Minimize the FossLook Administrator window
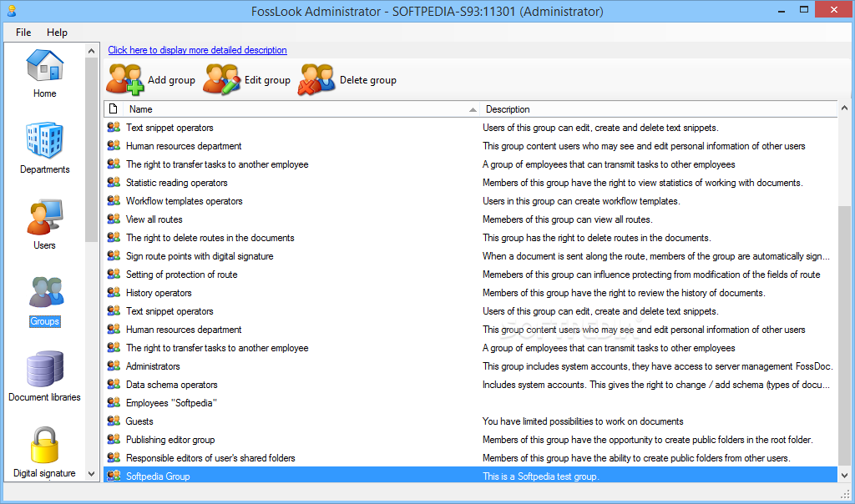Image resolution: width=855 pixels, height=504 pixels. pos(782,10)
